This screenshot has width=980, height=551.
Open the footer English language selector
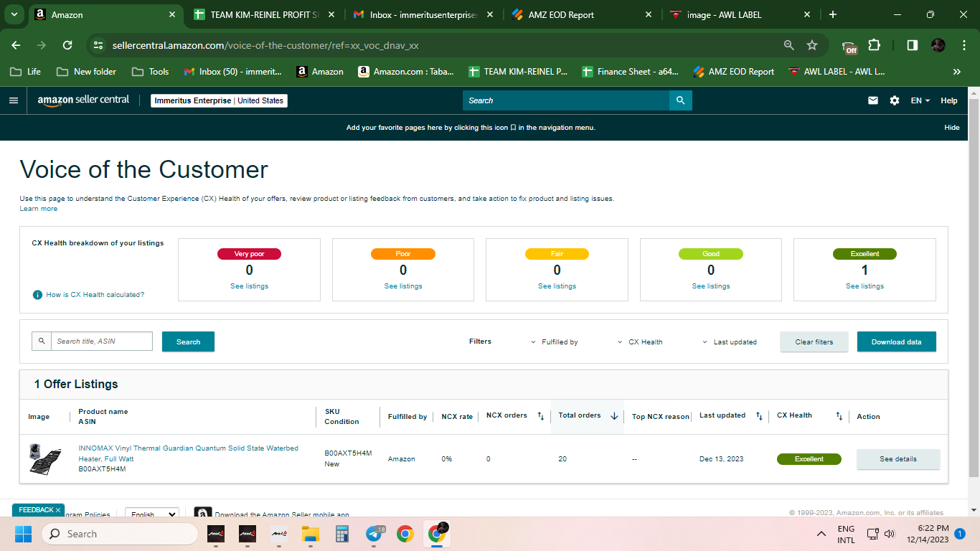(151, 514)
